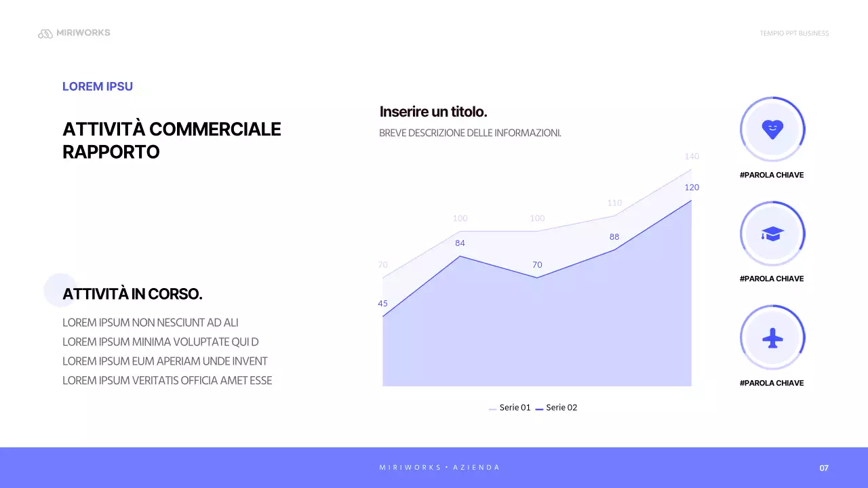Click the page number 07 in the footer
Screen dimensions: 868x488
[824, 468]
